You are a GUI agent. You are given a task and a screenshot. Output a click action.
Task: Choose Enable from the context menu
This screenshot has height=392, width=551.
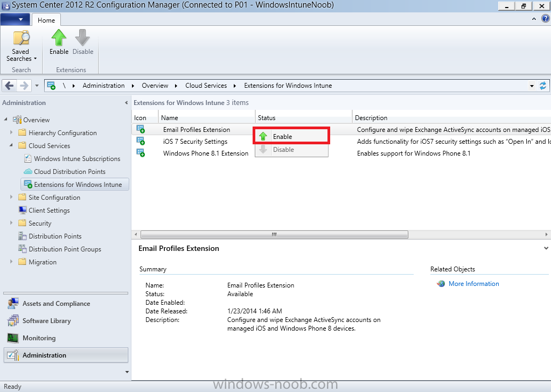(291, 136)
